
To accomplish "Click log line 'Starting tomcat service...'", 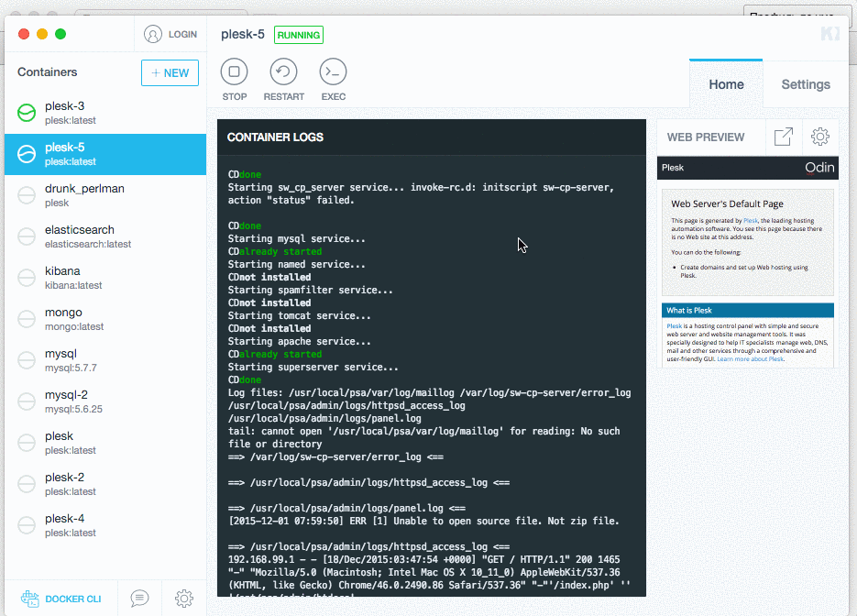I will 299,316.
